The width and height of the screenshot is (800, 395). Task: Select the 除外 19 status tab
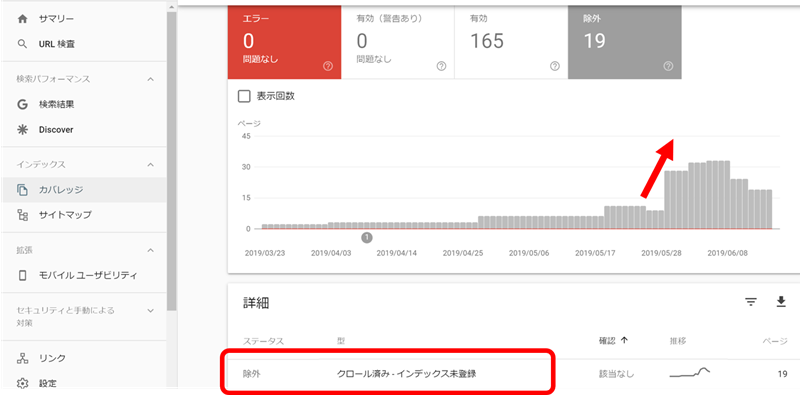[x=624, y=42]
